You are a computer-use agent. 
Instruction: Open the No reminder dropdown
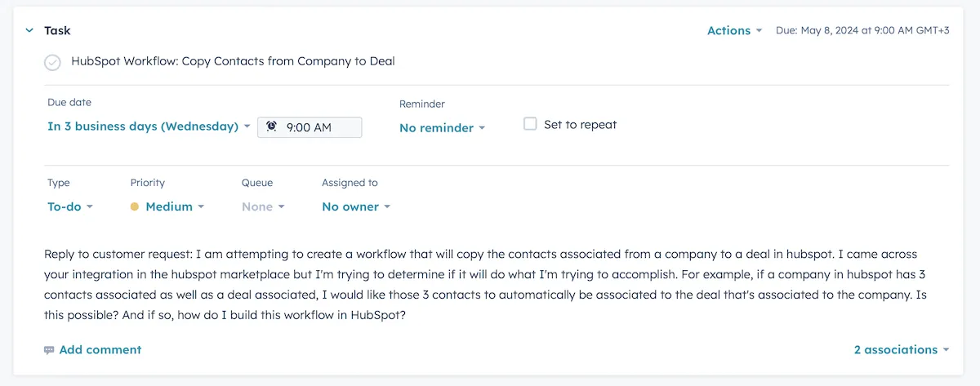[x=442, y=128]
